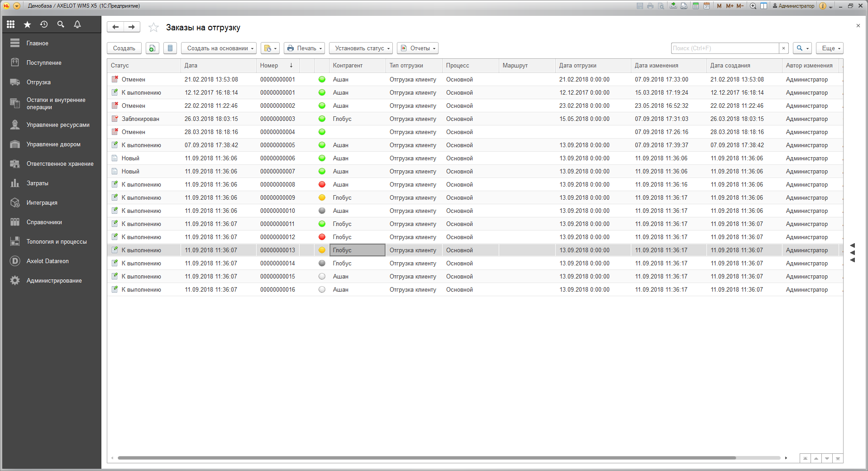Step down one row with the scroll-down button
Viewport: 868px width, 471px height.
tap(827, 458)
